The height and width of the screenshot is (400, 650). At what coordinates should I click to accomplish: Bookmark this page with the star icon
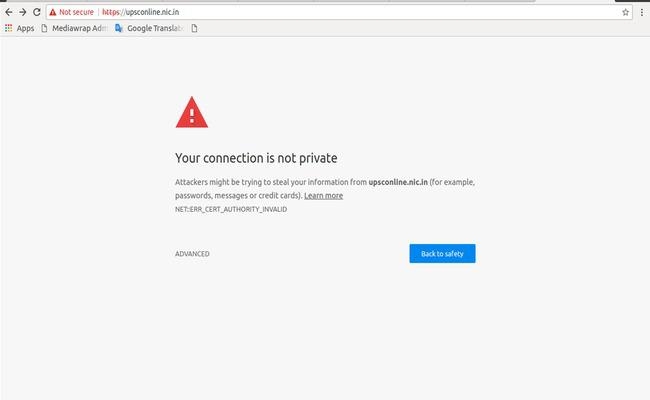[x=625, y=12]
